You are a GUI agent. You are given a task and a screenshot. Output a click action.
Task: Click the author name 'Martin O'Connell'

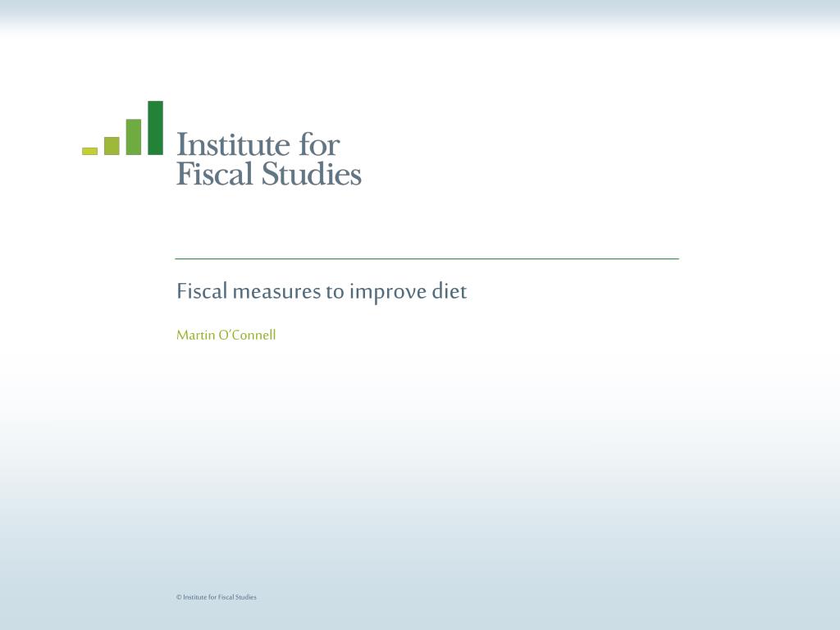pos(226,336)
